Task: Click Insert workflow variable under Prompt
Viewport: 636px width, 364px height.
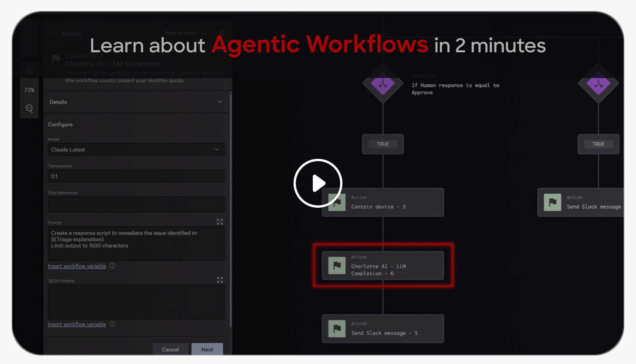Action: pyautogui.click(x=77, y=266)
